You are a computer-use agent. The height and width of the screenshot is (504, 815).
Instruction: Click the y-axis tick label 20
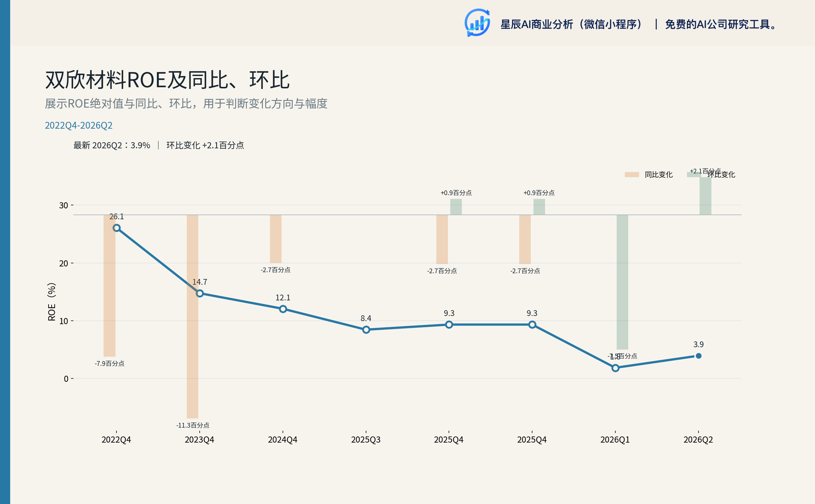pos(64,263)
